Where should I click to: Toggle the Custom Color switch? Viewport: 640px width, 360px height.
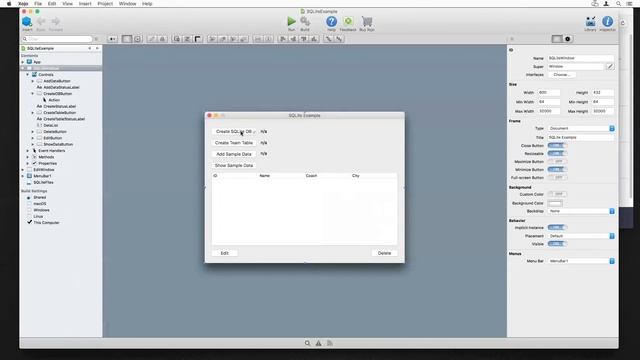[557, 194]
